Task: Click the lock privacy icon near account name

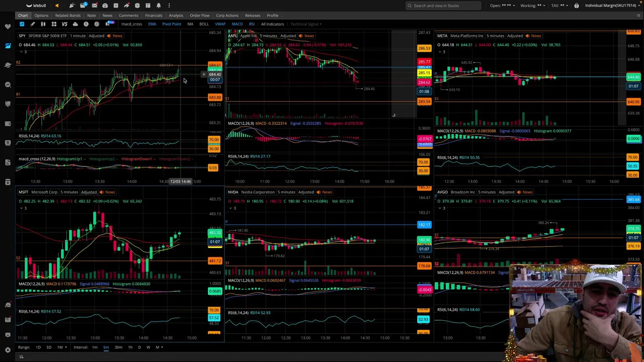Action: point(577,6)
